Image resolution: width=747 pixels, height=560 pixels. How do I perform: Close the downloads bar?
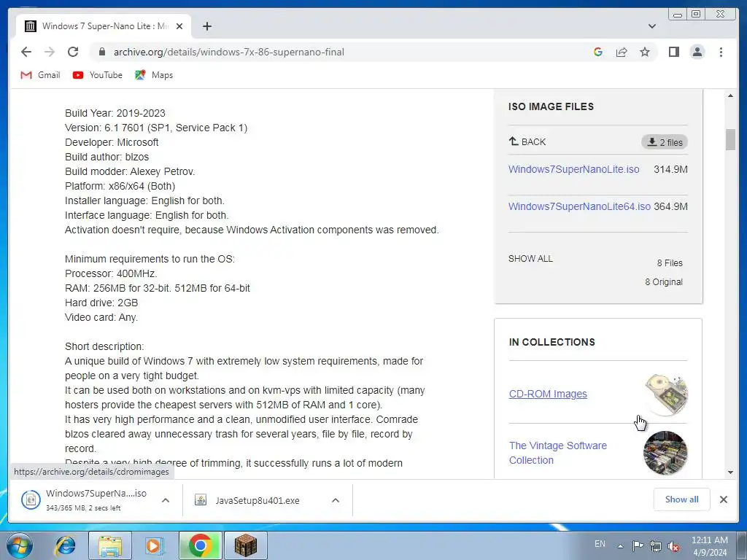724,499
